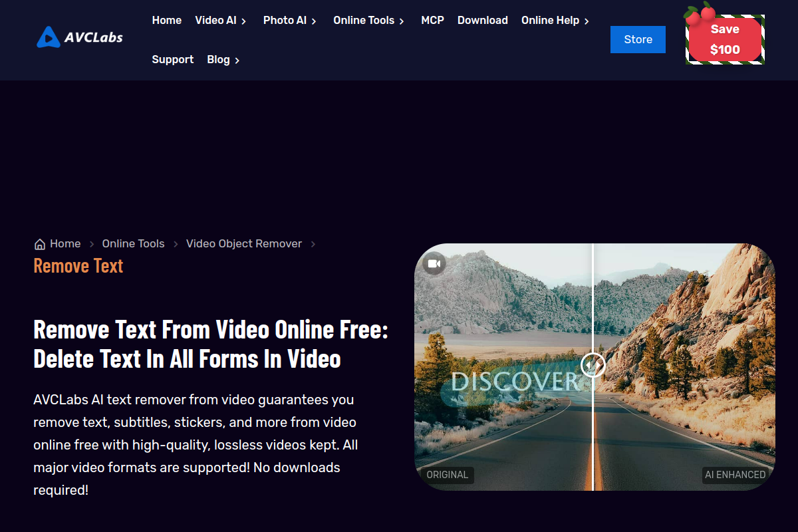
Task: Follow the Online Tools breadcrumb link
Action: (x=133, y=244)
